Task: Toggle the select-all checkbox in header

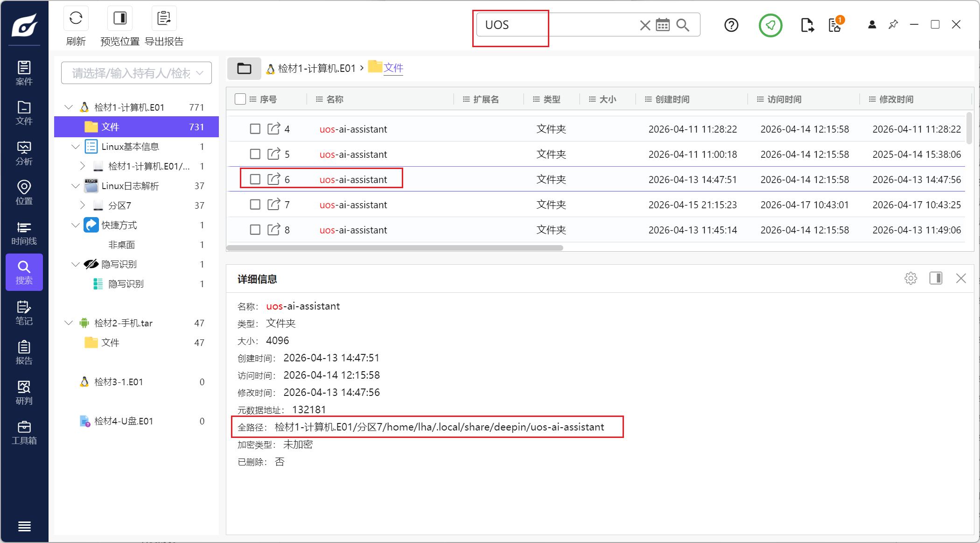Action: coord(240,99)
